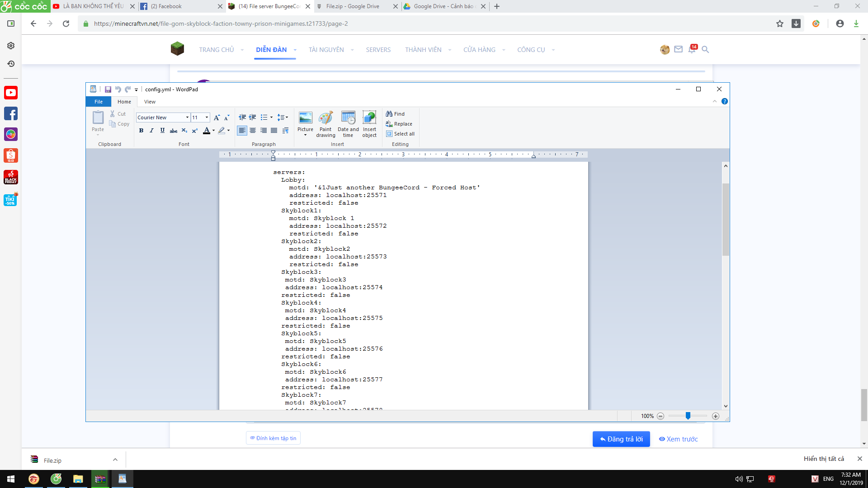Click the save icon in title bar
The width and height of the screenshot is (868, 488).
coord(108,89)
